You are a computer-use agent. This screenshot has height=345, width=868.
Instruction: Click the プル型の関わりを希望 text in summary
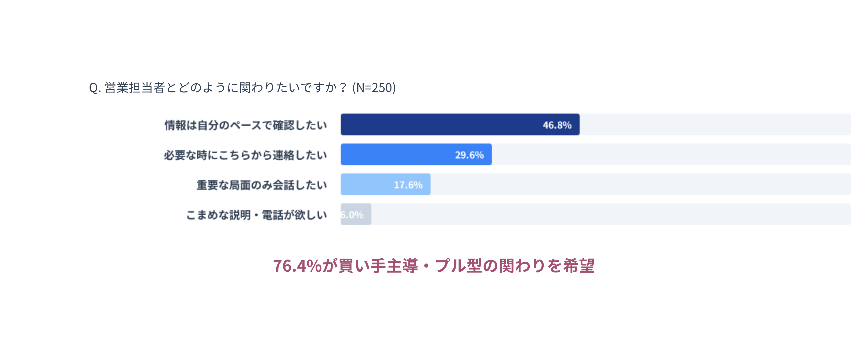coord(514,266)
